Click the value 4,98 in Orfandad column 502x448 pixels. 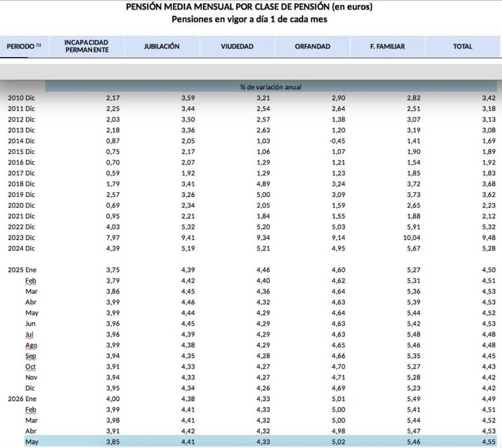(339, 432)
